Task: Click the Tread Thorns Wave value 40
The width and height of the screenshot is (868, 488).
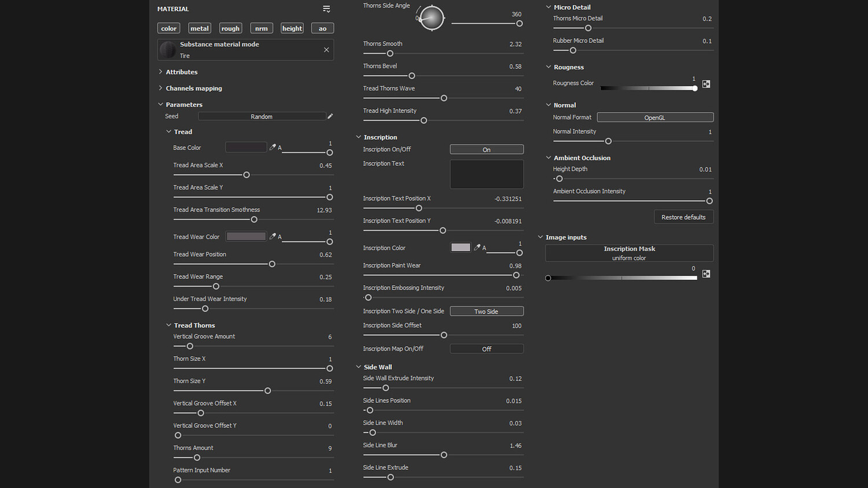Action: pos(518,88)
